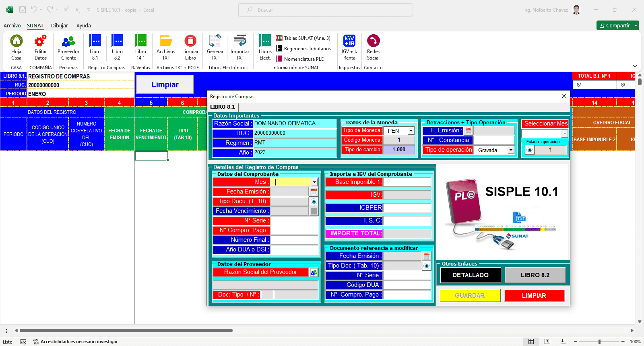Click the Buscar search box
Image resolution: width=644 pixels, height=346 pixels.
[x=325, y=10]
